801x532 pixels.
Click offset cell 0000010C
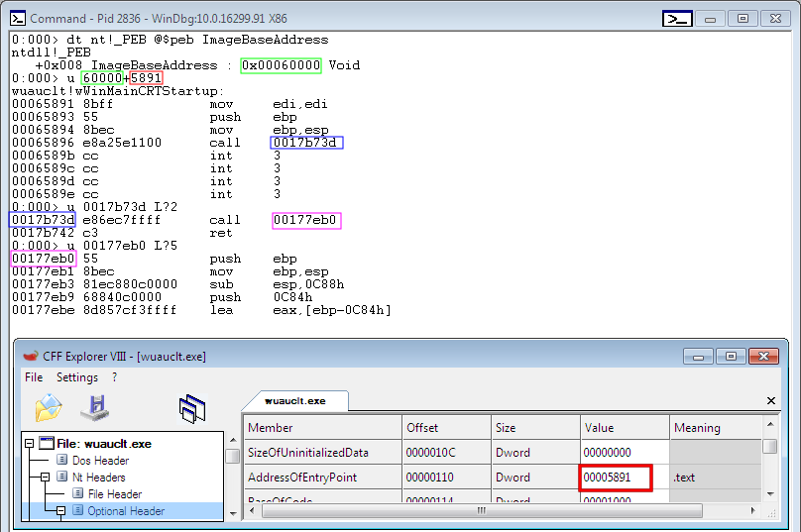(446, 453)
